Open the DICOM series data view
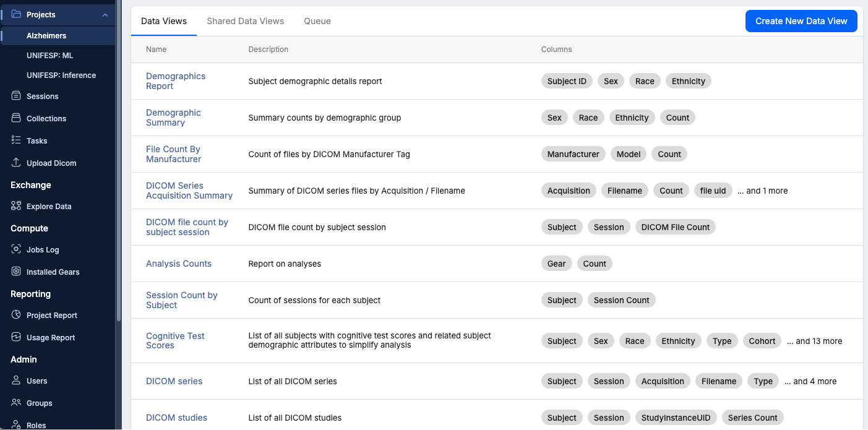Image resolution: width=868 pixels, height=430 pixels. click(x=174, y=381)
